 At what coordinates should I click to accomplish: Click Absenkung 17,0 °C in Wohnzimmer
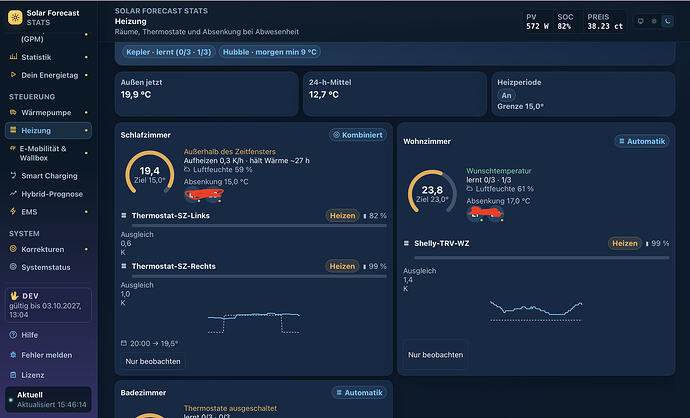(498, 201)
